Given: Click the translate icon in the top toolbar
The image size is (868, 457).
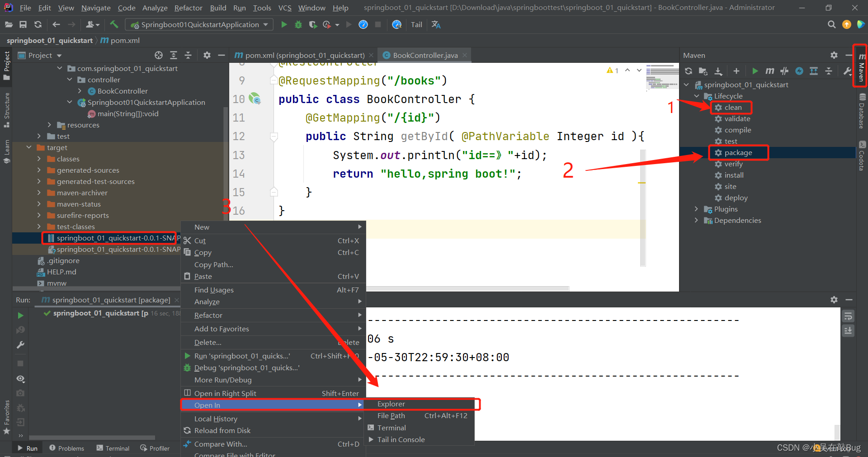Looking at the screenshot, I should pyautogui.click(x=436, y=24).
